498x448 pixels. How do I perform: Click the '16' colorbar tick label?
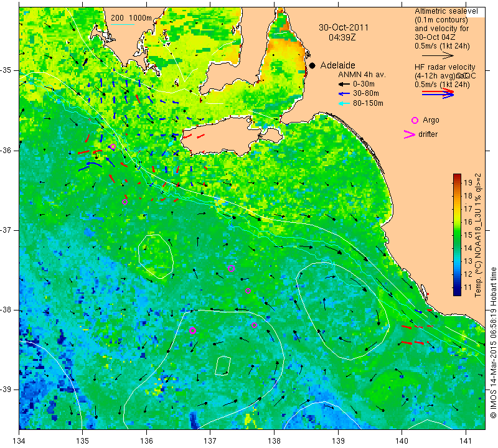pyautogui.click(x=468, y=222)
